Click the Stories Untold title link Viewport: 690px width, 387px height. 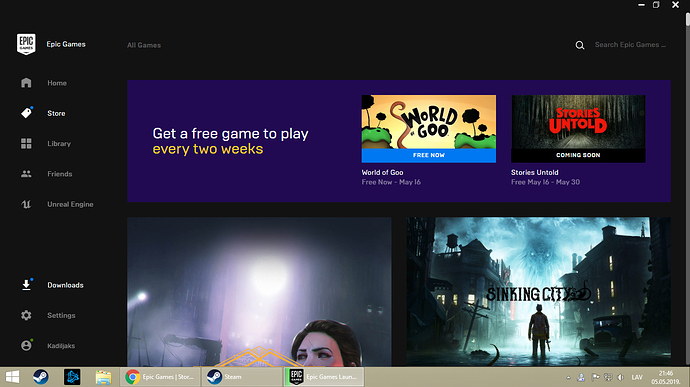coord(535,173)
